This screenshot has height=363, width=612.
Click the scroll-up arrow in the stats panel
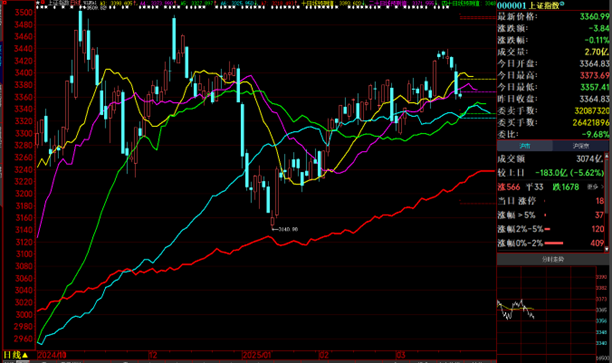pos(607,156)
